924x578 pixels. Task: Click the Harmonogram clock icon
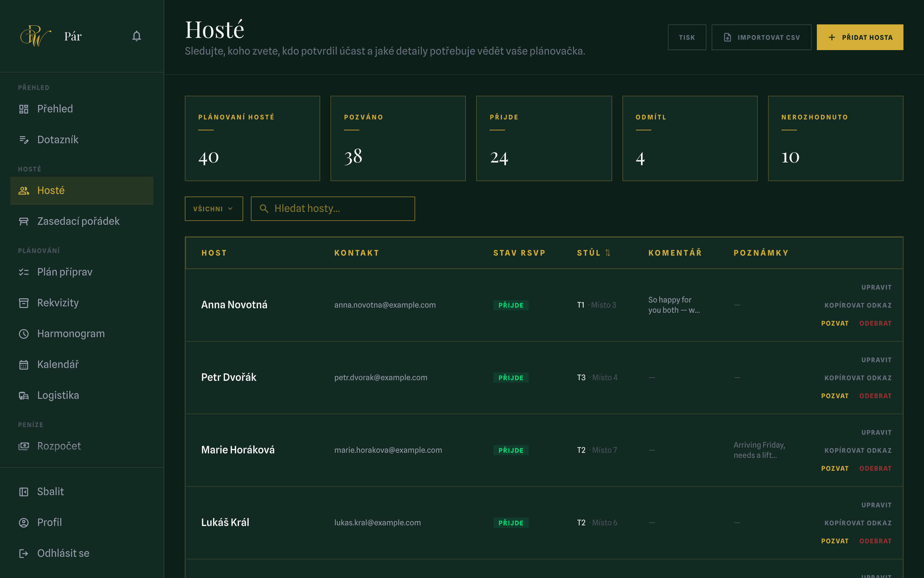click(x=24, y=334)
